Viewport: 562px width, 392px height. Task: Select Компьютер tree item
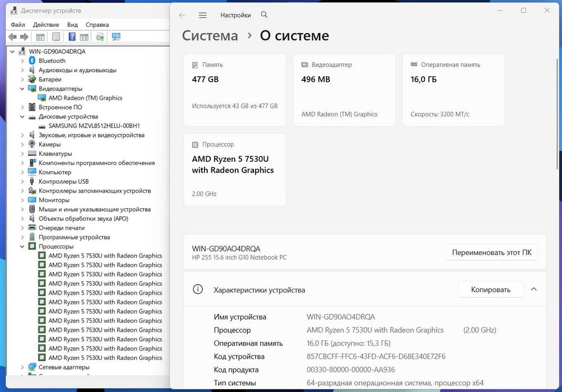55,172
